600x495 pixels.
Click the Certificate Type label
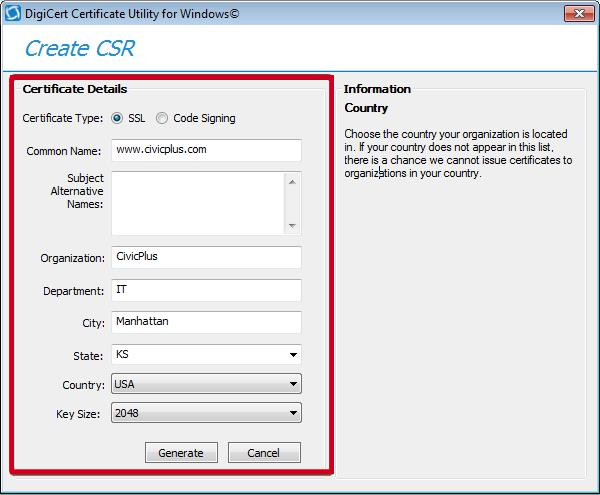[63, 118]
